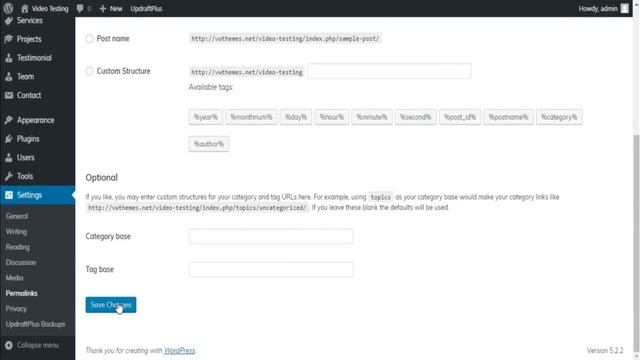Screen dimensions: 640x360
Task: Click the Settings sliders icon
Action: (9, 195)
